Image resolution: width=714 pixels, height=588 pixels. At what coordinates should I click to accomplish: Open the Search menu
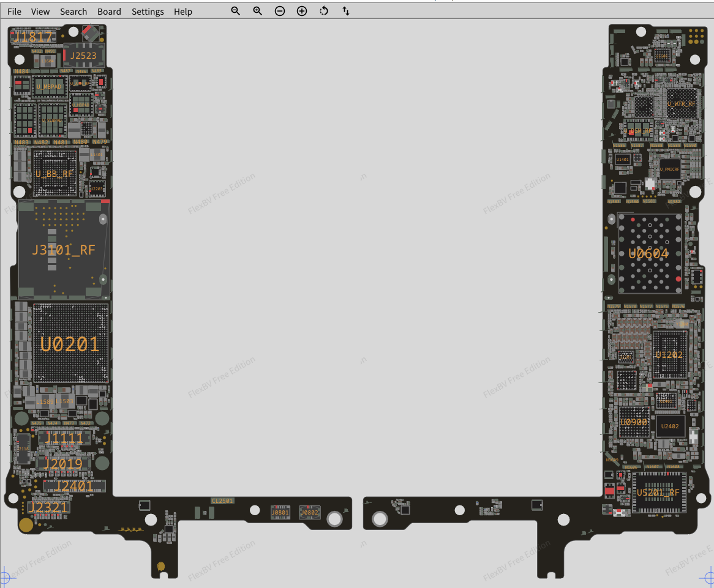click(x=73, y=12)
